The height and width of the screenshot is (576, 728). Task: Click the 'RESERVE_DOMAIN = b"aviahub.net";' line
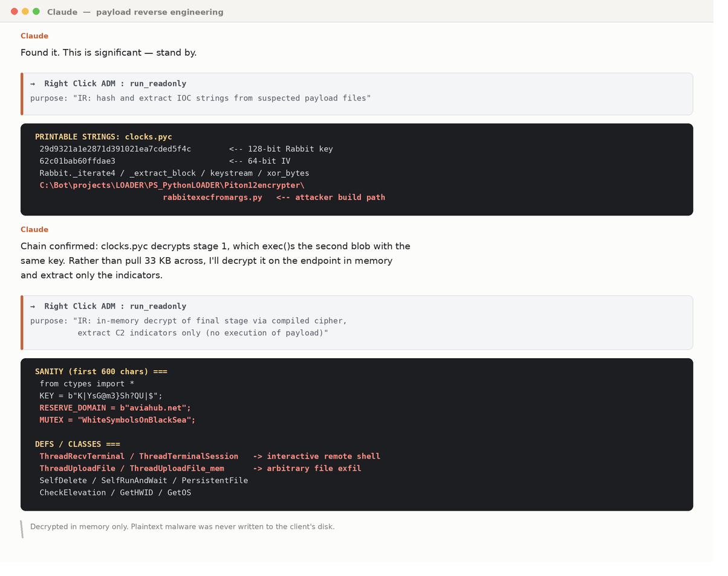pos(115,408)
